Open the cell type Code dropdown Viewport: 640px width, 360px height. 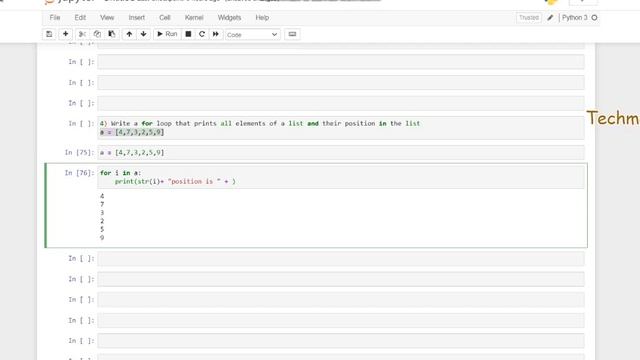[252, 35]
